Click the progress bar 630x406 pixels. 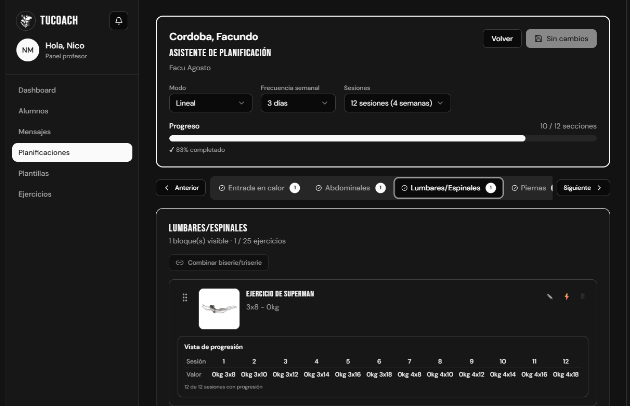click(x=383, y=138)
